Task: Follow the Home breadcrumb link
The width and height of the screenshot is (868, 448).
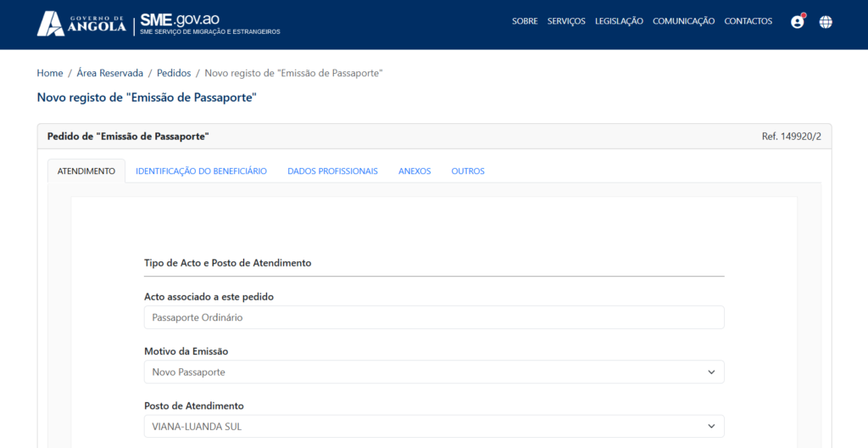Action: pyautogui.click(x=50, y=73)
